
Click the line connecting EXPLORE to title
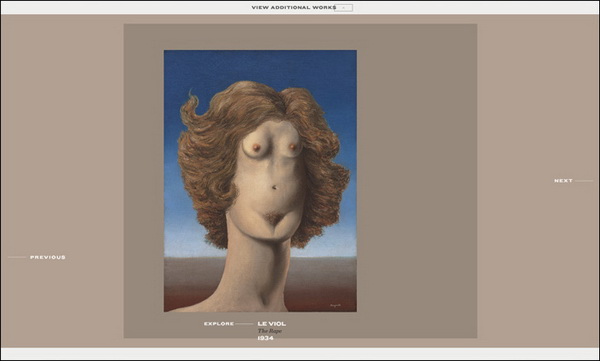(x=245, y=324)
